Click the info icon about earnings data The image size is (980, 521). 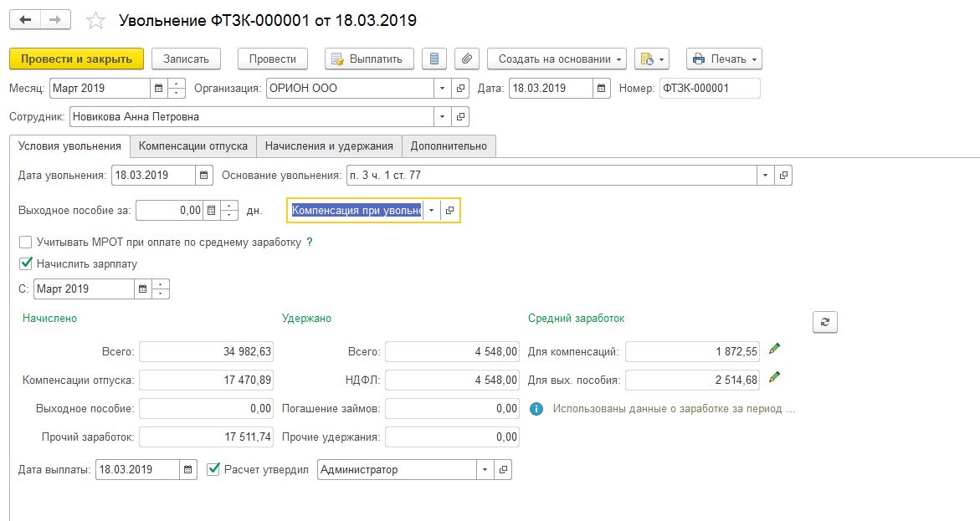(536, 409)
